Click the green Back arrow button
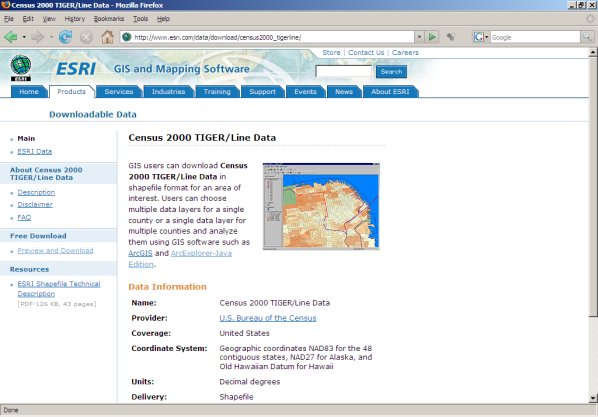598x417 pixels. pyautogui.click(x=11, y=37)
